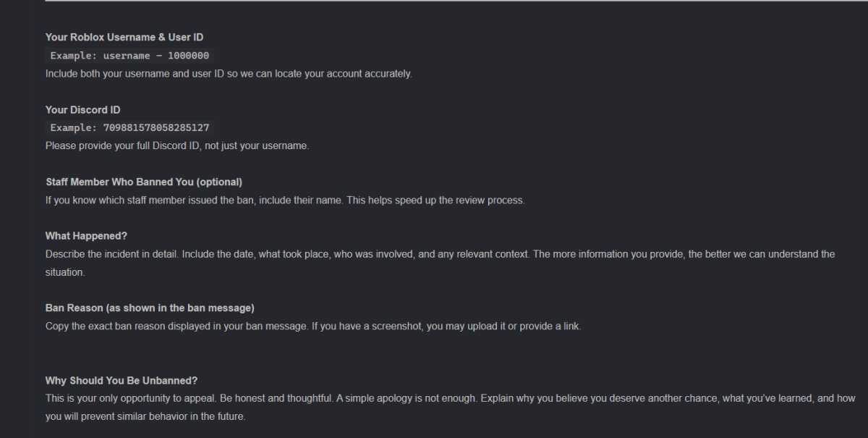Click the sentence about locating your account accurately
Screen dimensions: 868x438
click(x=229, y=74)
